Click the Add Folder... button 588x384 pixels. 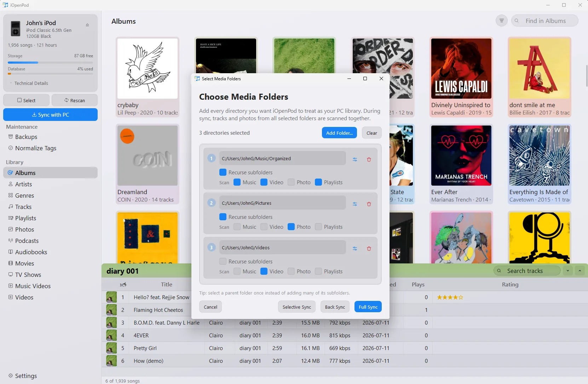click(x=339, y=133)
